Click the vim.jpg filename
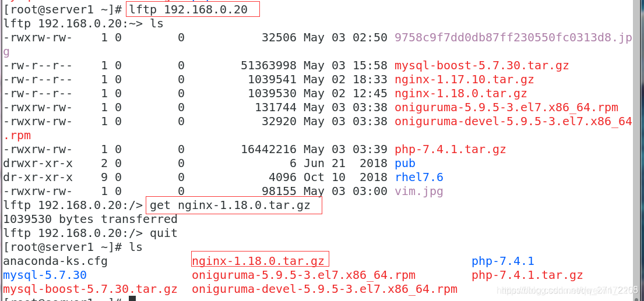644x301 pixels. [x=419, y=191]
